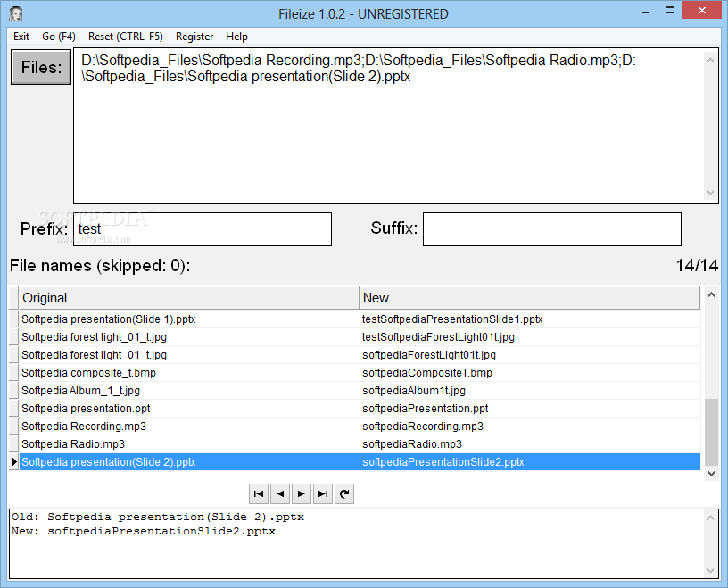Click new name softpediaRecording.mp3
This screenshot has height=588, width=728.
pyautogui.click(x=530, y=426)
